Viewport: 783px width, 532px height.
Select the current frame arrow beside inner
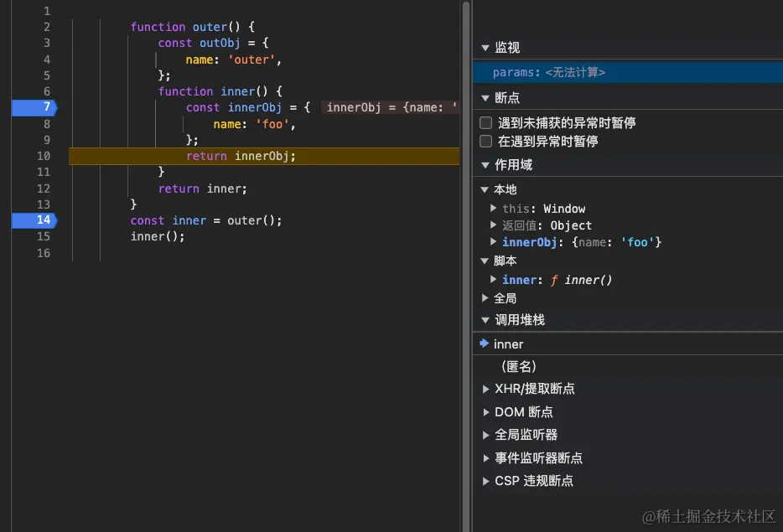pyautogui.click(x=484, y=343)
